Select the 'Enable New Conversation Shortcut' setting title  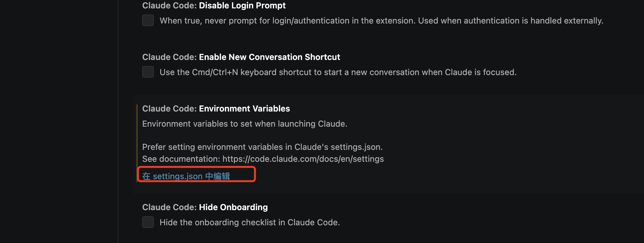(x=269, y=57)
